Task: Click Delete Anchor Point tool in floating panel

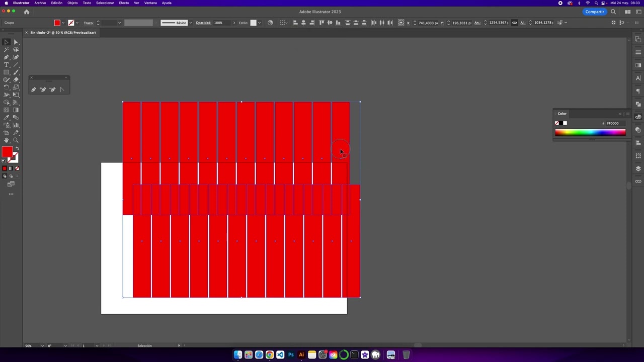Action: pyautogui.click(x=52, y=89)
